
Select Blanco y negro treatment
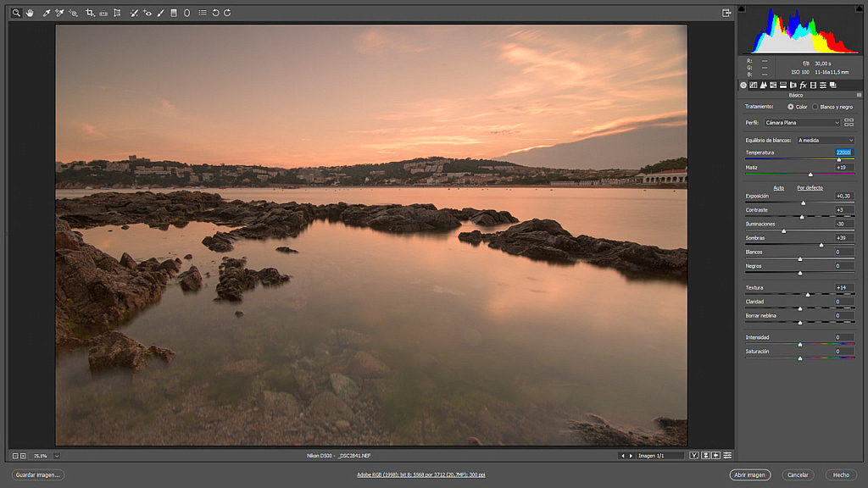coord(815,107)
